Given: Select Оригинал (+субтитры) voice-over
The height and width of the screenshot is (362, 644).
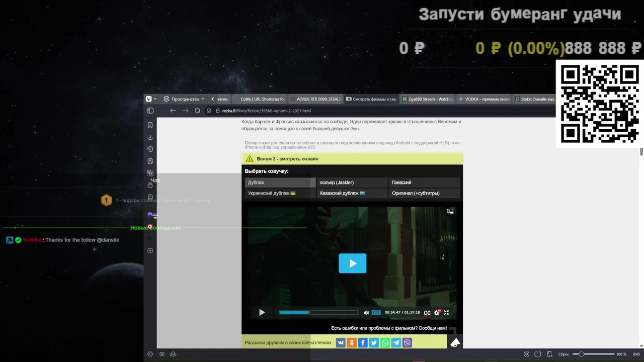Looking at the screenshot, I should tap(424, 193).
